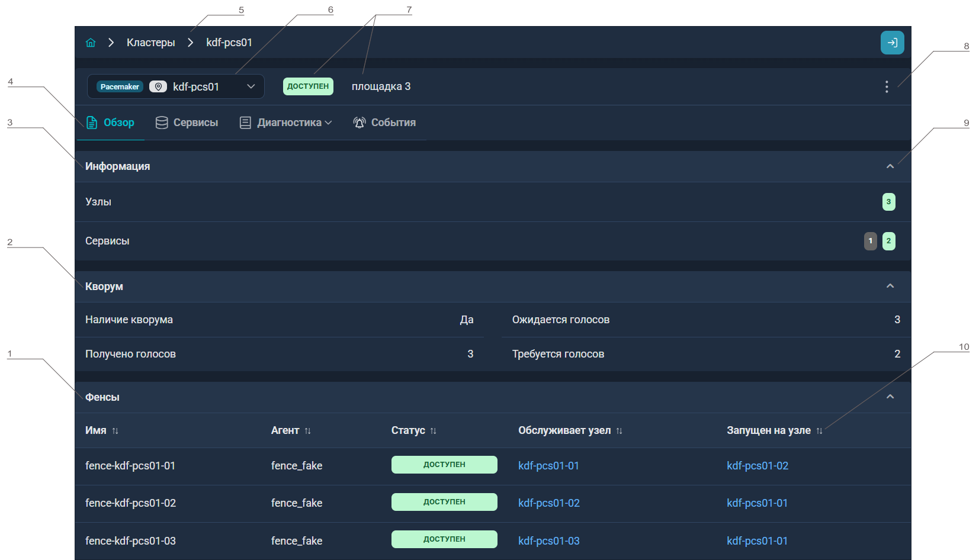
Task: Click 'Требуется голосов' row label
Action: (x=558, y=354)
